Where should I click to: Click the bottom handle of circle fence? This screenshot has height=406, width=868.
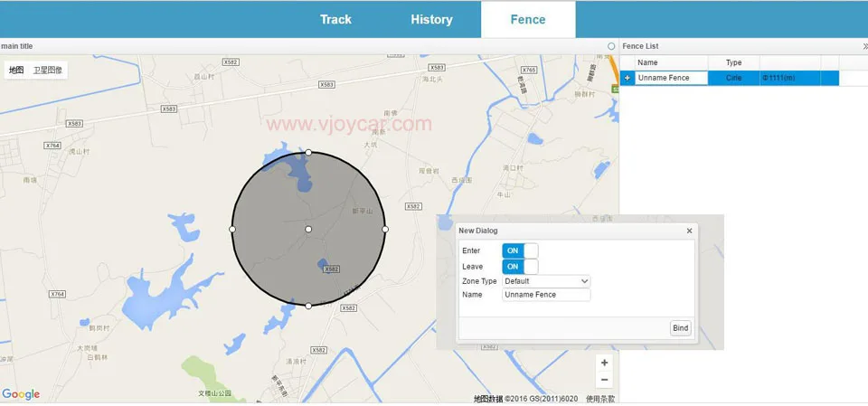(308, 306)
